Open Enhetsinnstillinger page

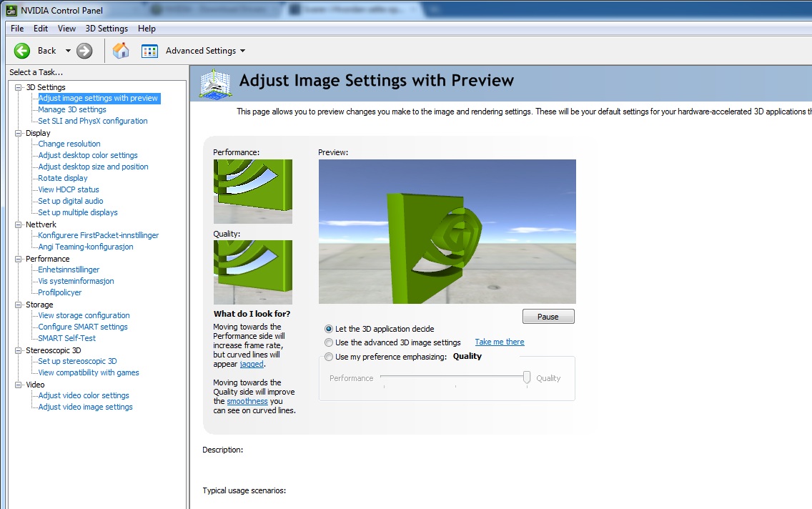coord(69,270)
